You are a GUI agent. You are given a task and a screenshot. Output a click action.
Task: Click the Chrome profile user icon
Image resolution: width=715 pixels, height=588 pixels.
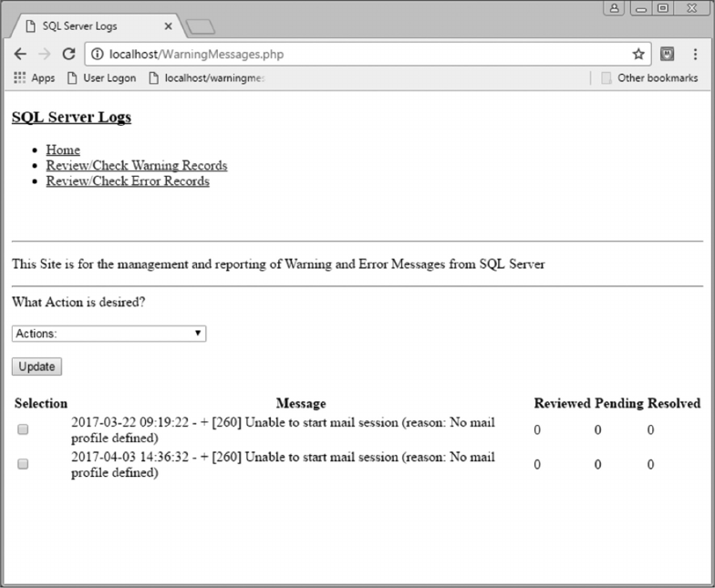pos(615,8)
